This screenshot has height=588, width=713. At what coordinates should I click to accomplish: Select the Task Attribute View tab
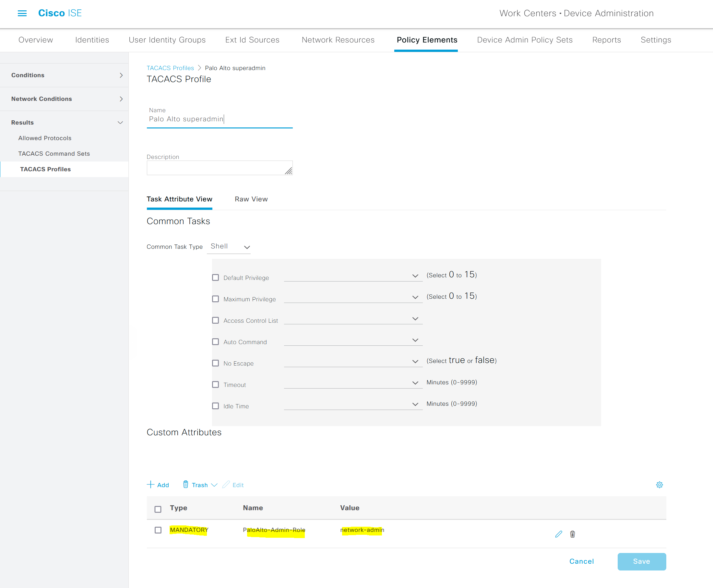pyautogui.click(x=179, y=199)
